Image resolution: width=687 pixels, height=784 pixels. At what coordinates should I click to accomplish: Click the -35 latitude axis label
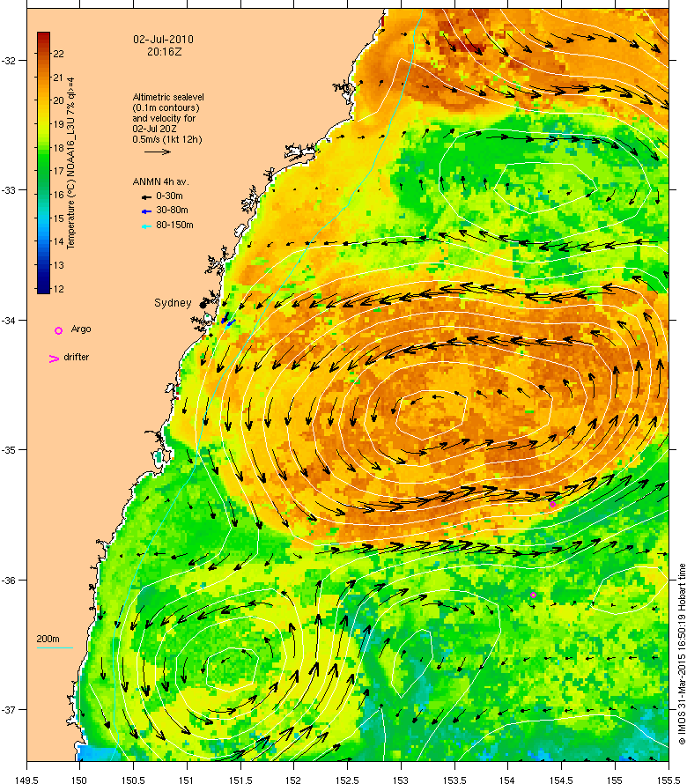(x=9, y=450)
